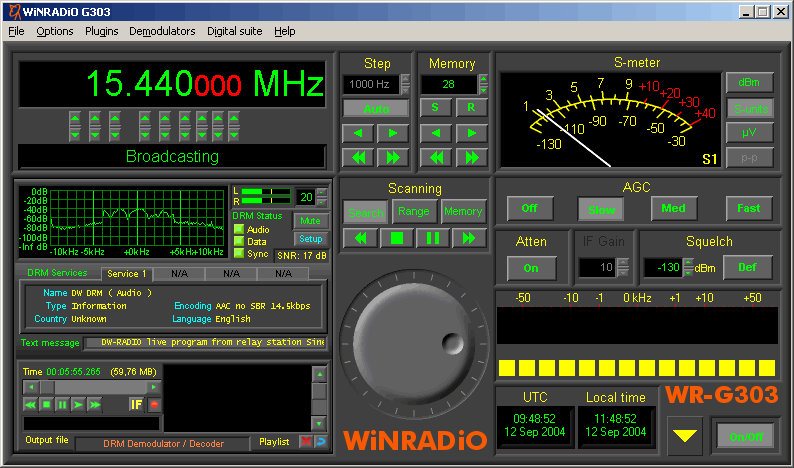Click the 15.440000 MHz frequency display

point(172,84)
